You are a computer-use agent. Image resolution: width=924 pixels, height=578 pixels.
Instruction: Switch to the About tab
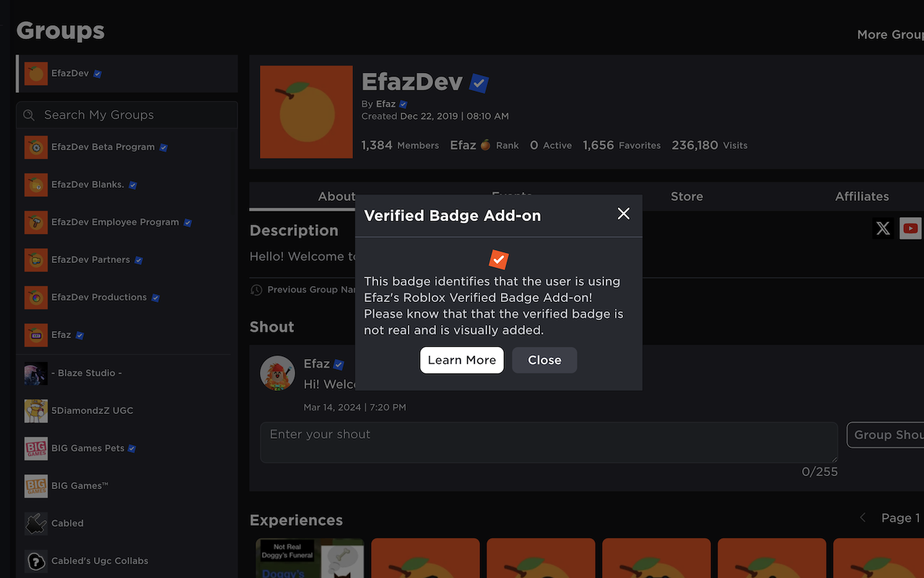click(336, 197)
